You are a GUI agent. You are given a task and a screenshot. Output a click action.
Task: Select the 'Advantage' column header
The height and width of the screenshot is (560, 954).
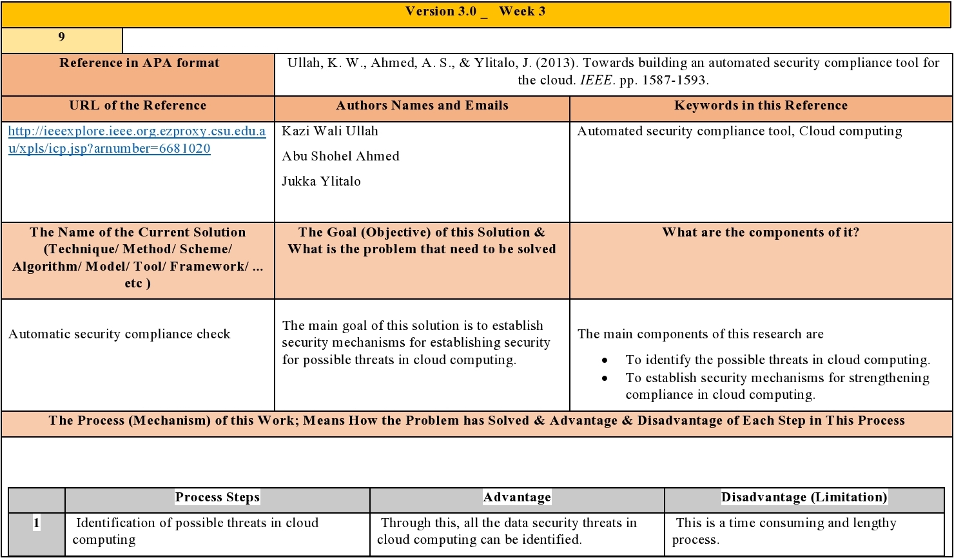(x=516, y=497)
